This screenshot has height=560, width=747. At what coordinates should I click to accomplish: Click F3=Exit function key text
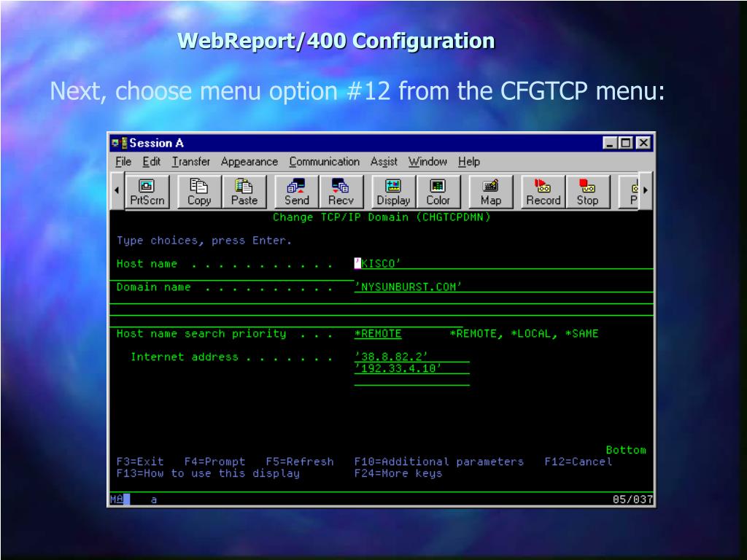(140, 462)
